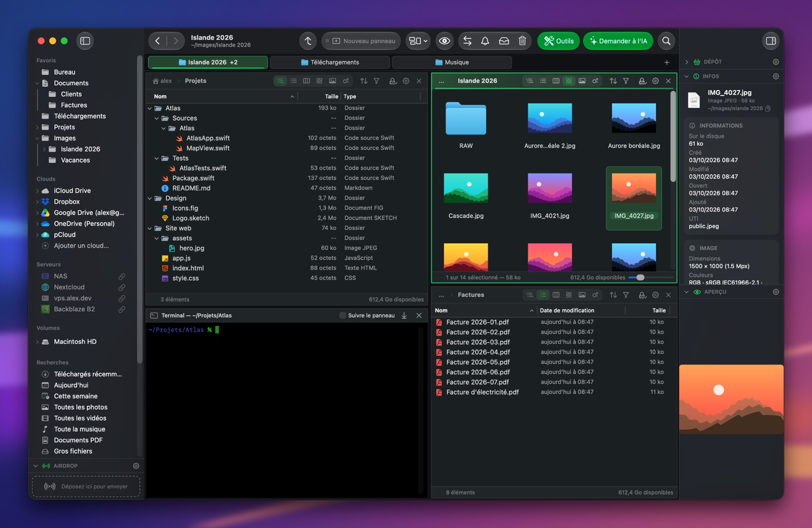This screenshot has height=528, width=812.
Task: Click the link icon next to NAS
Action: tap(122, 276)
